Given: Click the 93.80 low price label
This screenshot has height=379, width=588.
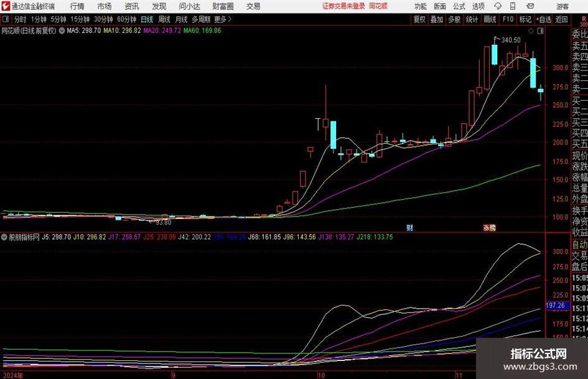Looking at the screenshot, I should pos(164,222).
